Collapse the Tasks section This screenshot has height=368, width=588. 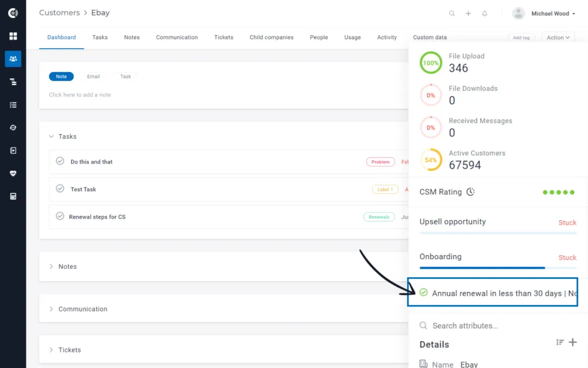51,136
